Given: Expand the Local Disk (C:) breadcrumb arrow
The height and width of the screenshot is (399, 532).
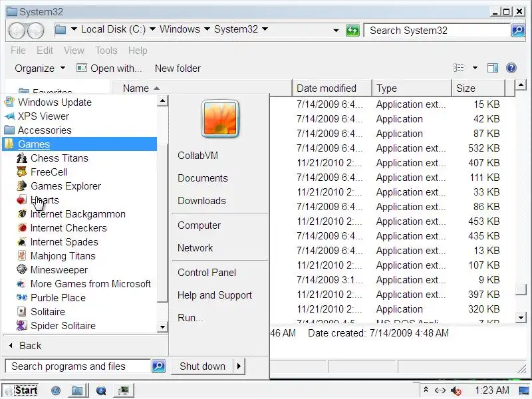Looking at the screenshot, I should tap(153, 29).
